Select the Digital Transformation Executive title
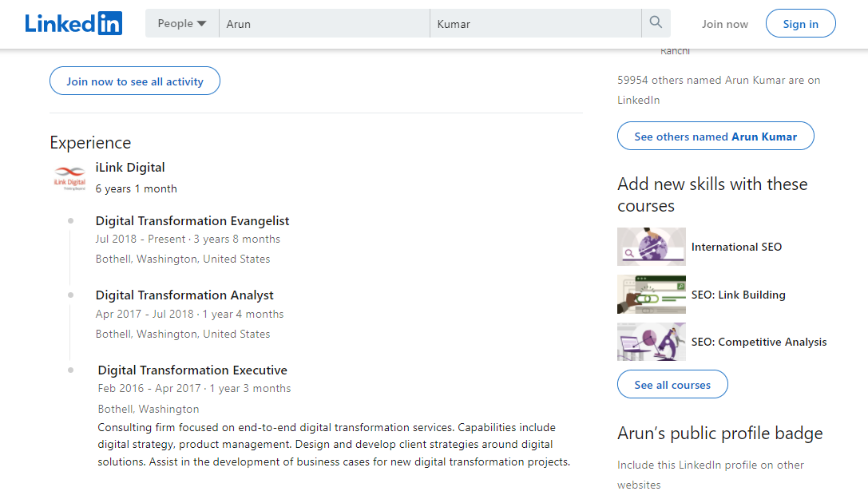 click(192, 370)
